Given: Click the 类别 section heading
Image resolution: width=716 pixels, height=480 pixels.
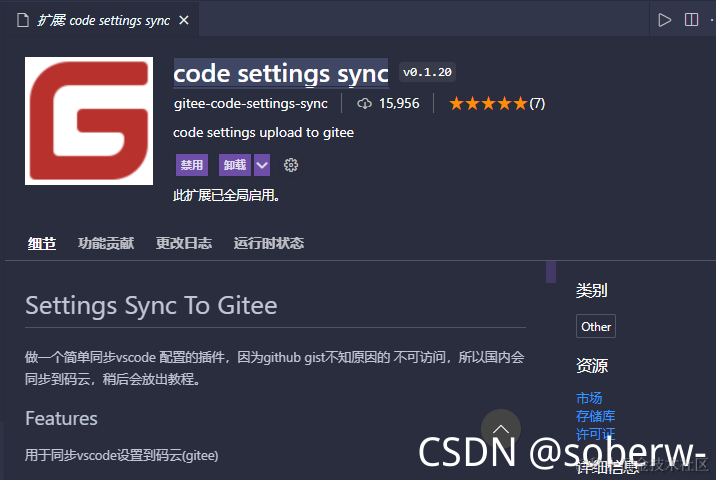Looking at the screenshot, I should click(x=591, y=290).
